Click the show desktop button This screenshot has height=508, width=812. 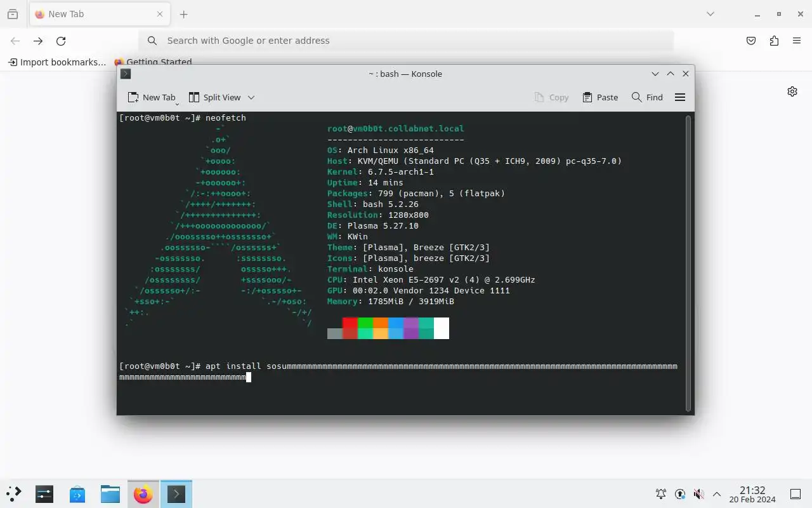(x=795, y=494)
